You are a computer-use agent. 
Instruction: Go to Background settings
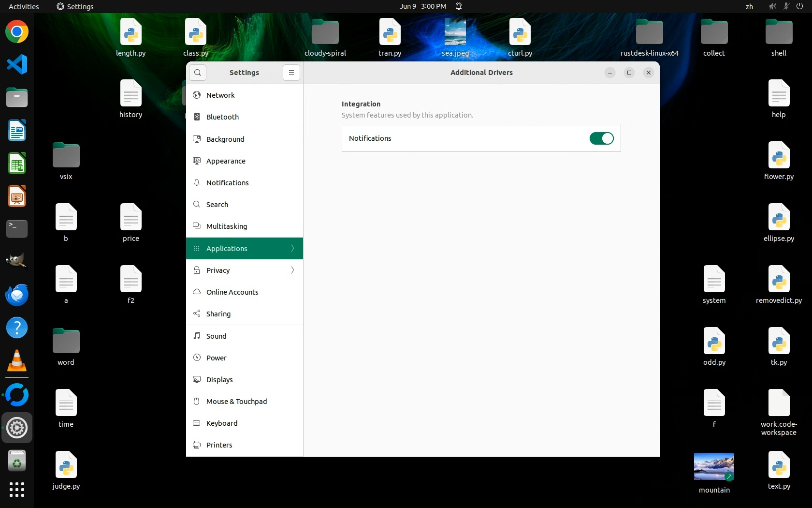(x=225, y=139)
